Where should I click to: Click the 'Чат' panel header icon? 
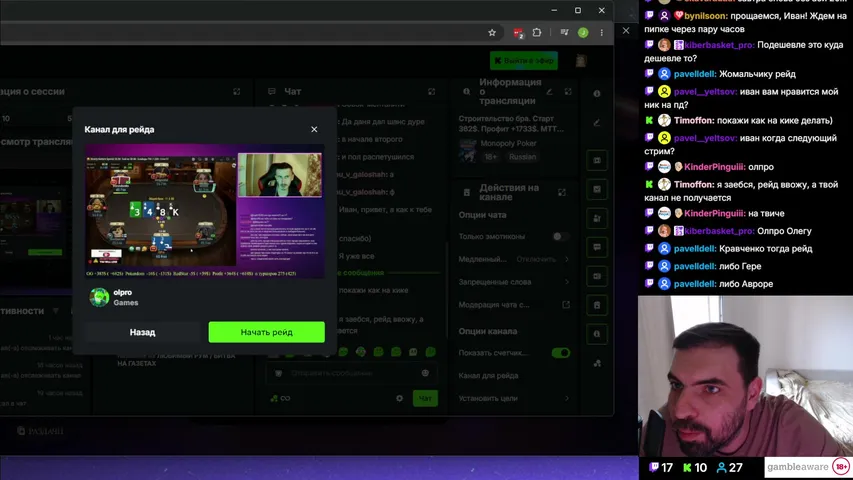(271, 91)
